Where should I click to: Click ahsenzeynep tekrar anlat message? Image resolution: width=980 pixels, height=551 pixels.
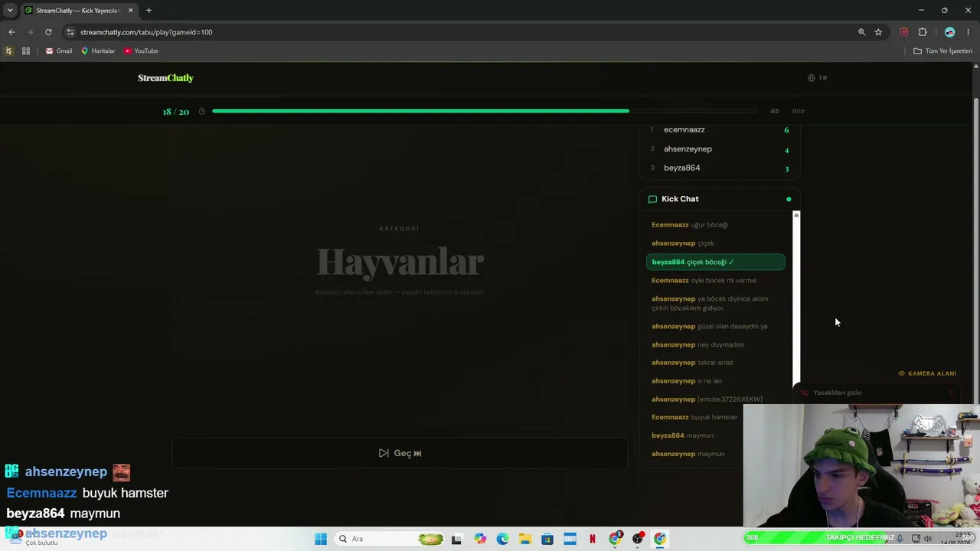[x=692, y=363]
